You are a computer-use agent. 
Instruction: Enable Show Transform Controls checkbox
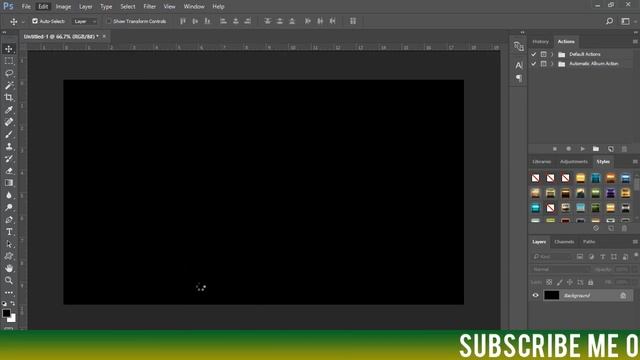coord(109,21)
